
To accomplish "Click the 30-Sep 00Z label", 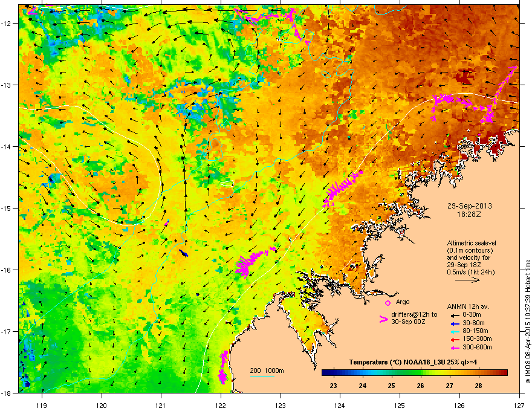I will 408,322.
